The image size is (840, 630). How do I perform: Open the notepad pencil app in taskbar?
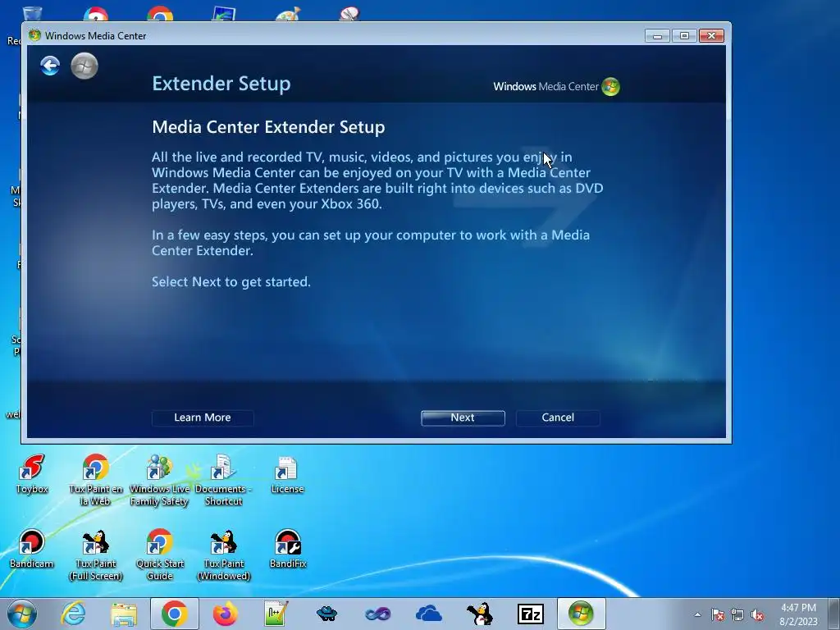tap(276, 614)
